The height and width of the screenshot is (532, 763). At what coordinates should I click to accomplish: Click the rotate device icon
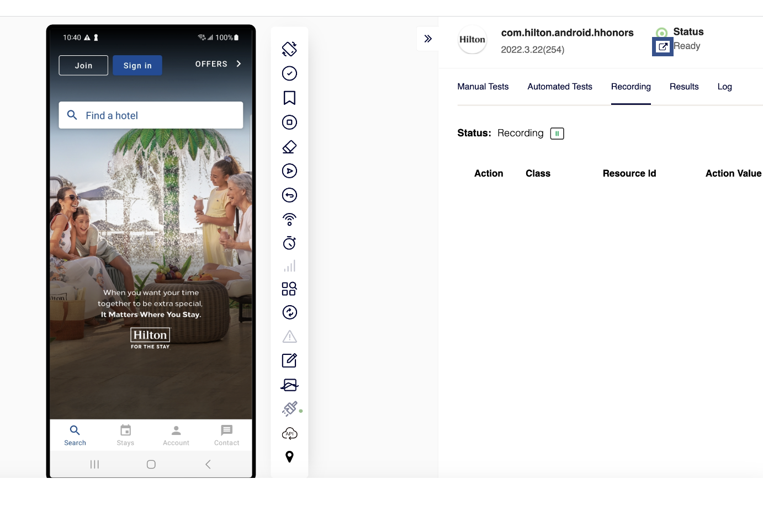click(x=289, y=49)
